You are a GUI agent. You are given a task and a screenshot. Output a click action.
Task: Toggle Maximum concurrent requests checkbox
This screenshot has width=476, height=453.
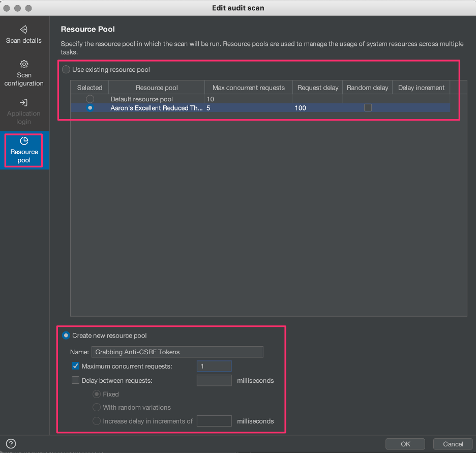click(75, 366)
